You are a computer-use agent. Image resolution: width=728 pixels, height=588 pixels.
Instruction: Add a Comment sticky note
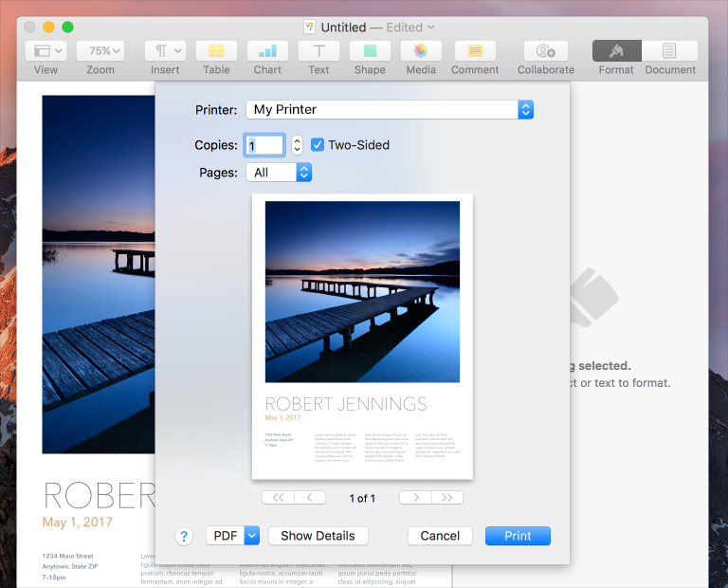(475, 50)
